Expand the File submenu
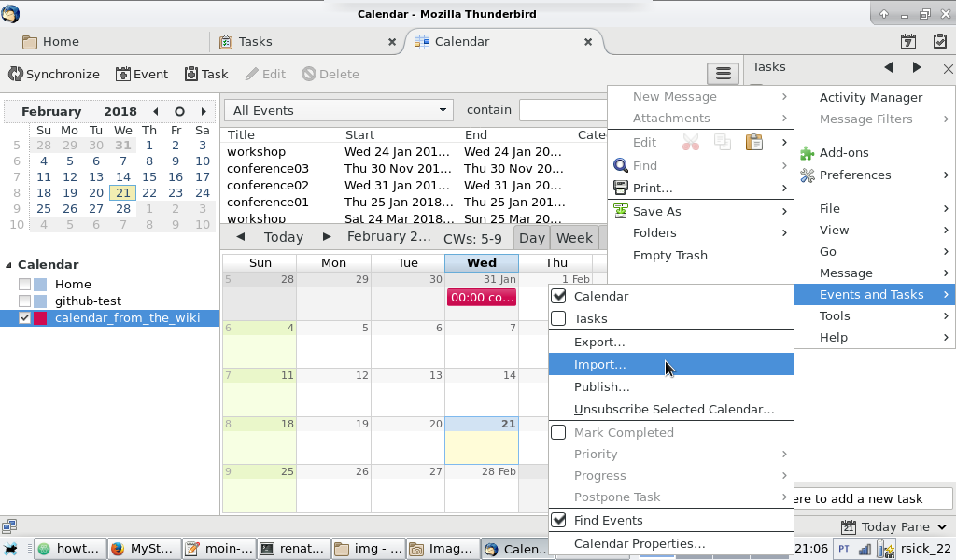Image resolution: width=956 pixels, height=560 pixels. (874, 208)
